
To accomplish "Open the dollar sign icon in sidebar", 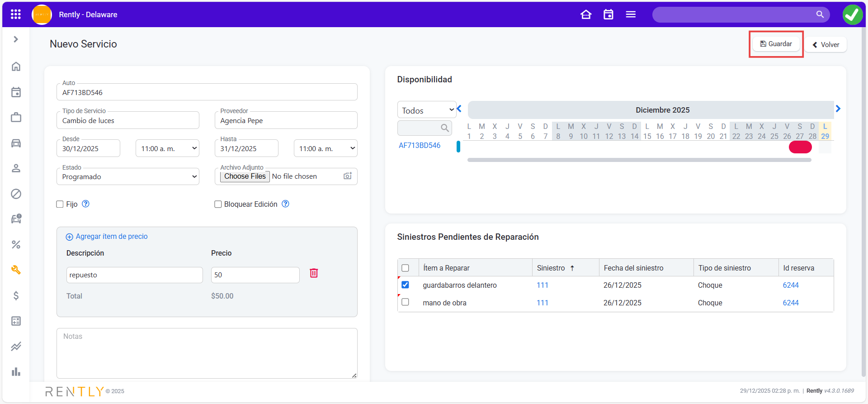I will coord(16,295).
